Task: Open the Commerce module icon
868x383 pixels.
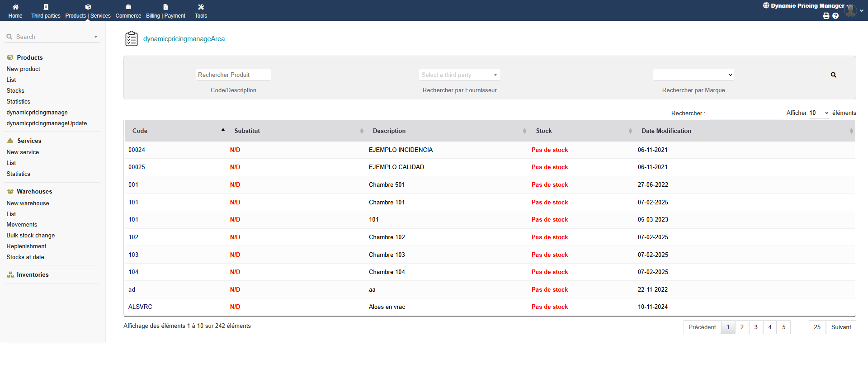Action: point(128,7)
